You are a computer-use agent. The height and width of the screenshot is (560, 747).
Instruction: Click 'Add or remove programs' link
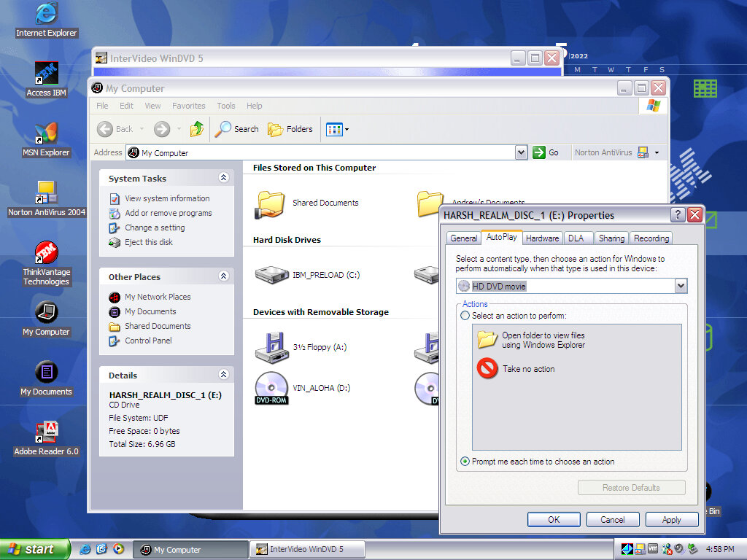168,213
